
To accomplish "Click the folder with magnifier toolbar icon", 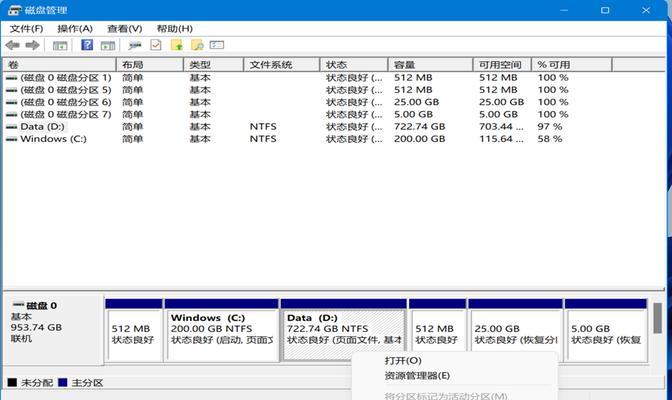I will pyautogui.click(x=197, y=45).
